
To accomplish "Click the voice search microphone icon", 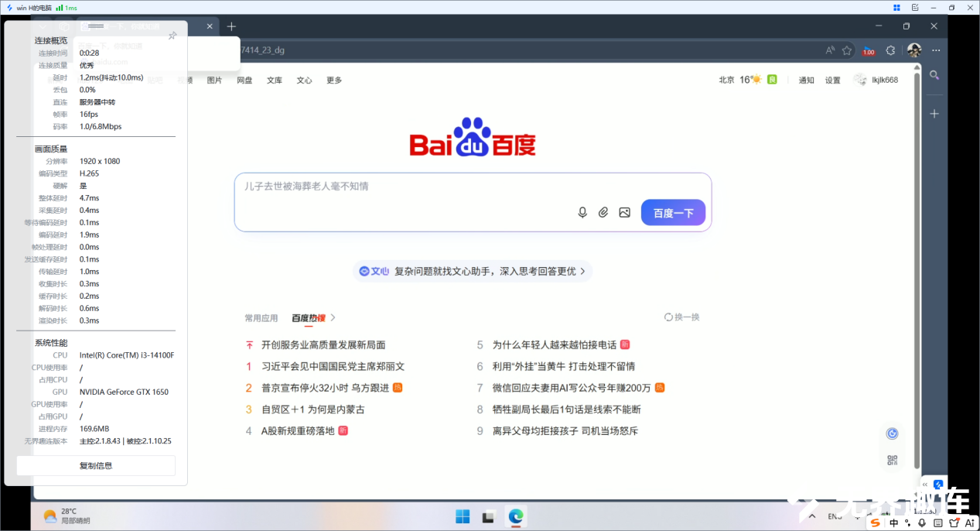I will click(582, 213).
